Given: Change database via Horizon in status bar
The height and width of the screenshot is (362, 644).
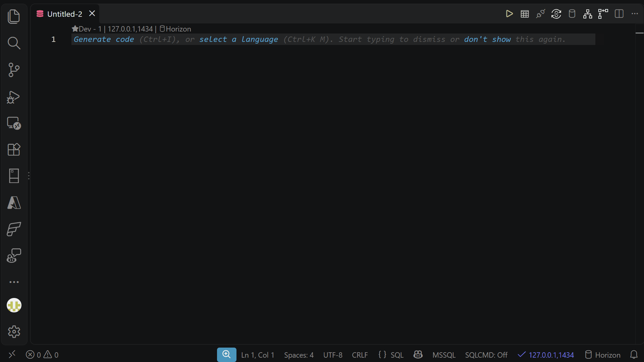Looking at the screenshot, I should pos(603,355).
